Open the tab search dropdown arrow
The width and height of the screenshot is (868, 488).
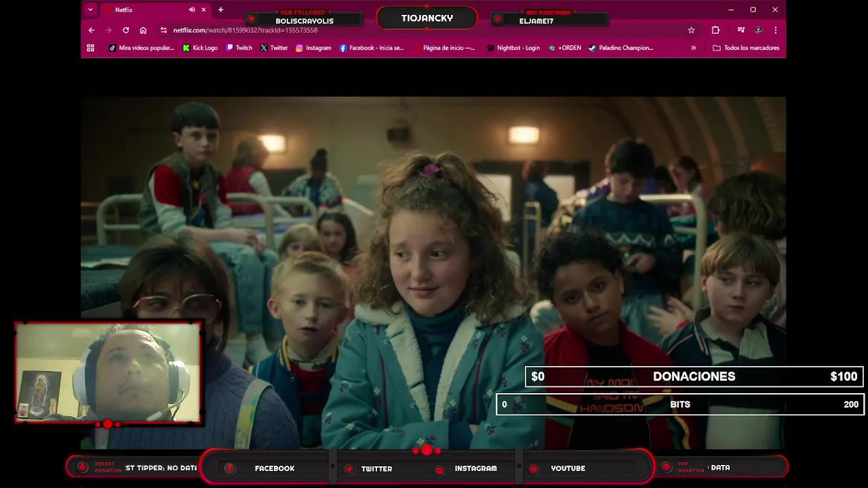[x=90, y=9]
